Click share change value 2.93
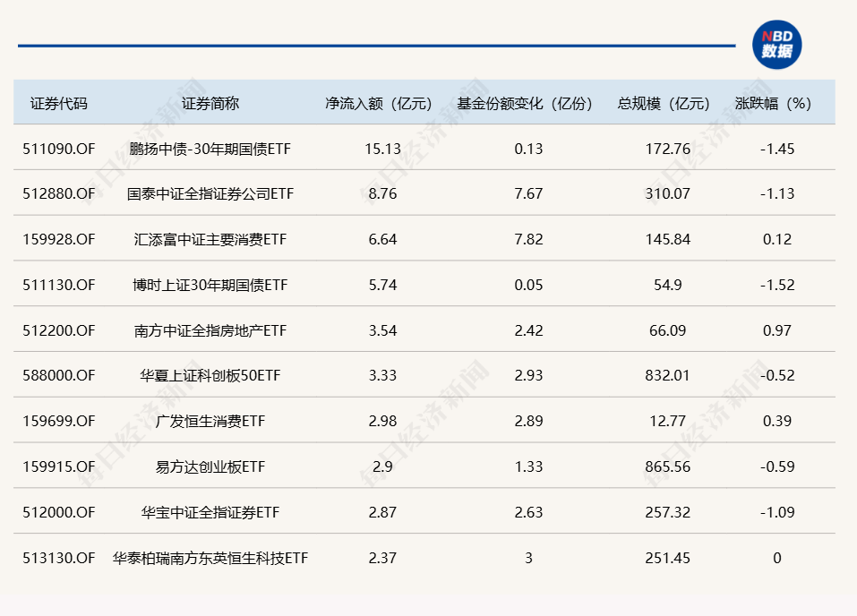Image resolution: width=857 pixels, height=616 pixels. tap(528, 375)
